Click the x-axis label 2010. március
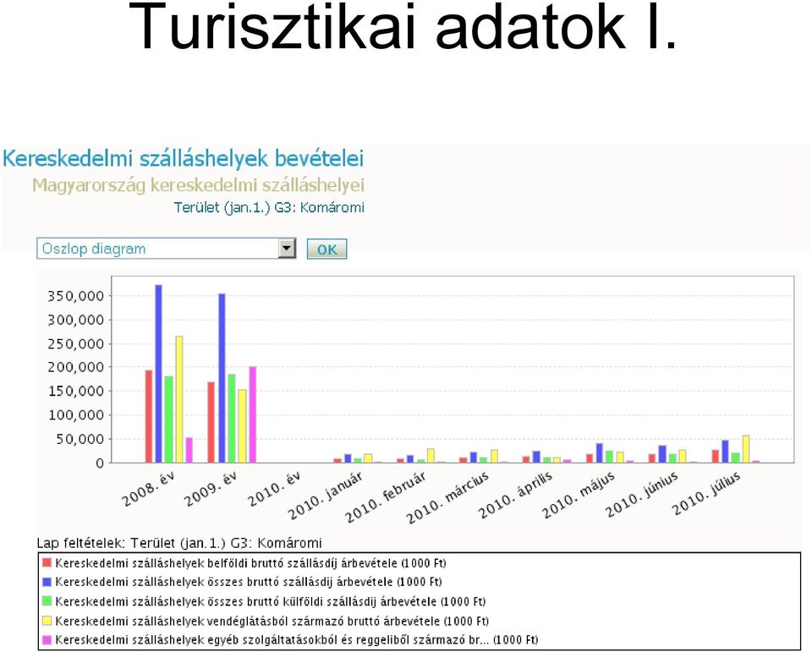The width and height of the screenshot is (812, 652). pos(447,498)
